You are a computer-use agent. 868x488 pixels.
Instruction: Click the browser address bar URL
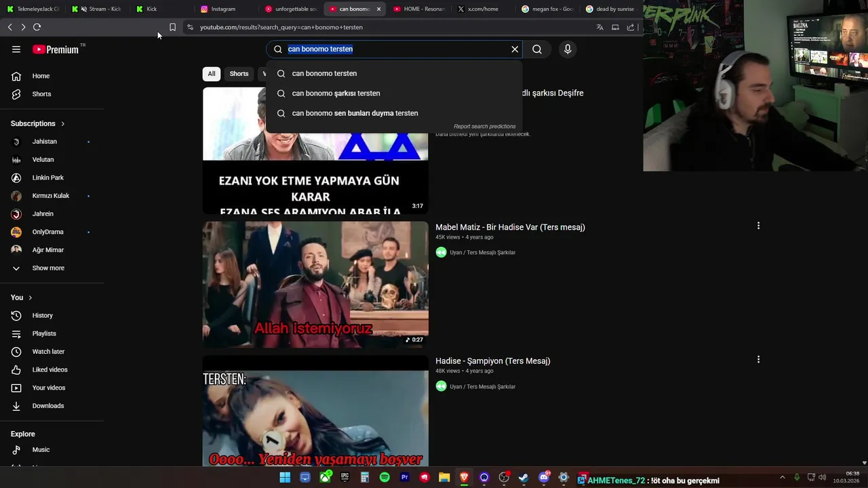(x=281, y=27)
